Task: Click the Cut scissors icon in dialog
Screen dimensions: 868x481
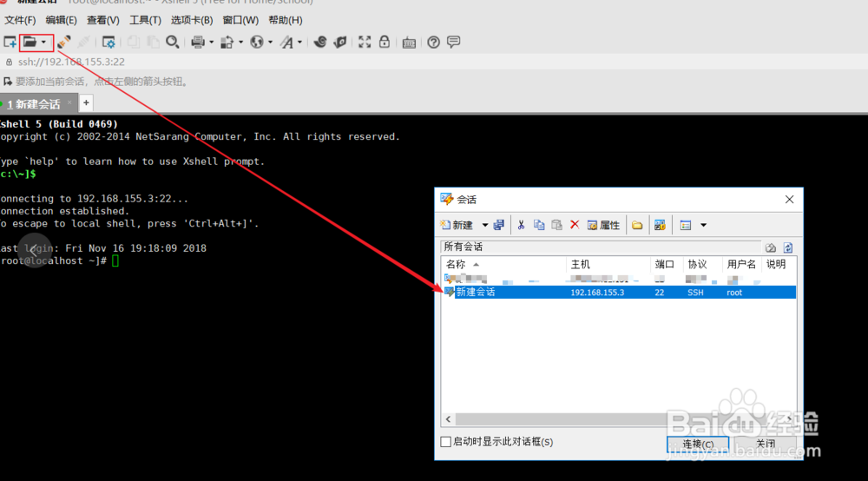Action: 521,225
